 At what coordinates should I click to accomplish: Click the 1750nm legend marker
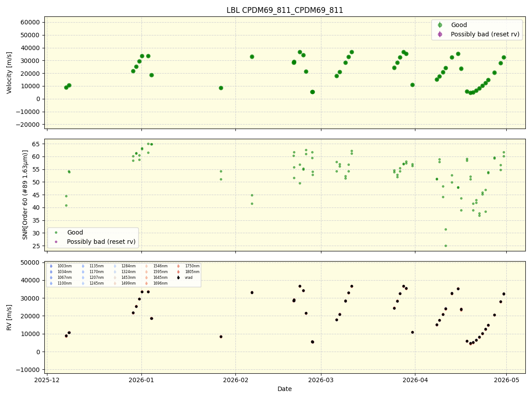pos(179,266)
